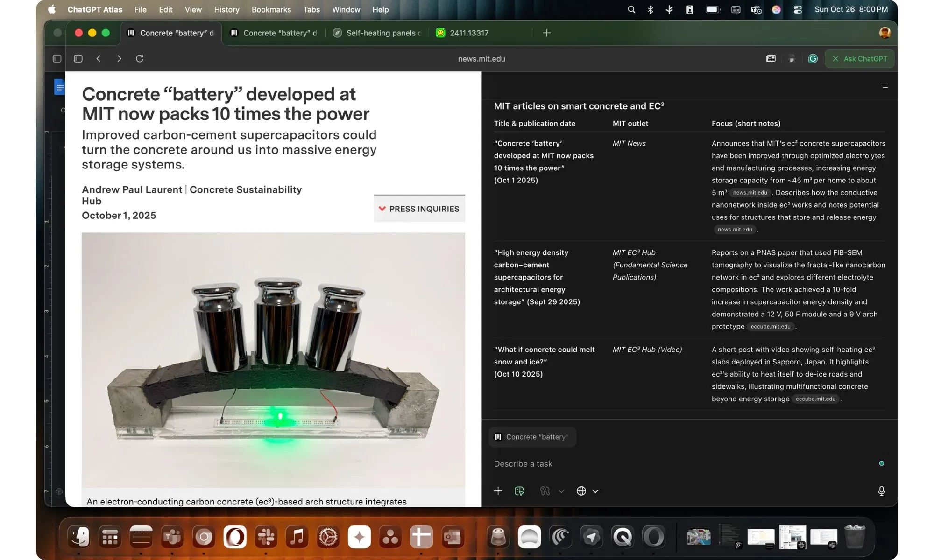
Task: Expand the Press Inquiries dropdown
Action: pos(419,209)
